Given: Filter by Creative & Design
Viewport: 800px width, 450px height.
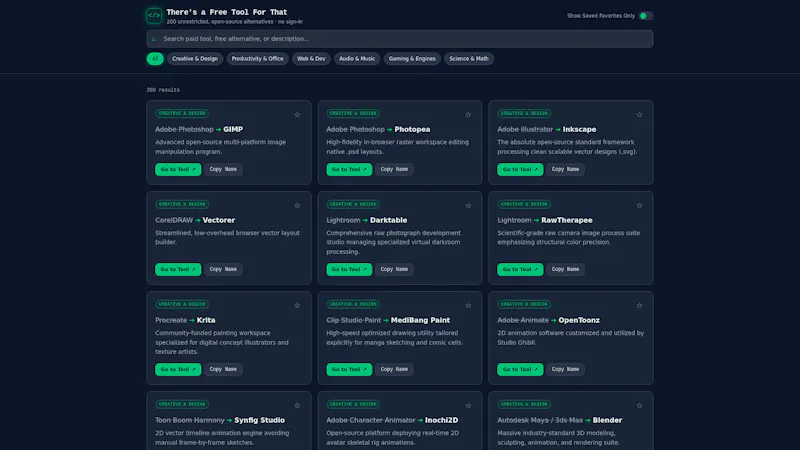Looking at the screenshot, I should pyautogui.click(x=195, y=59).
